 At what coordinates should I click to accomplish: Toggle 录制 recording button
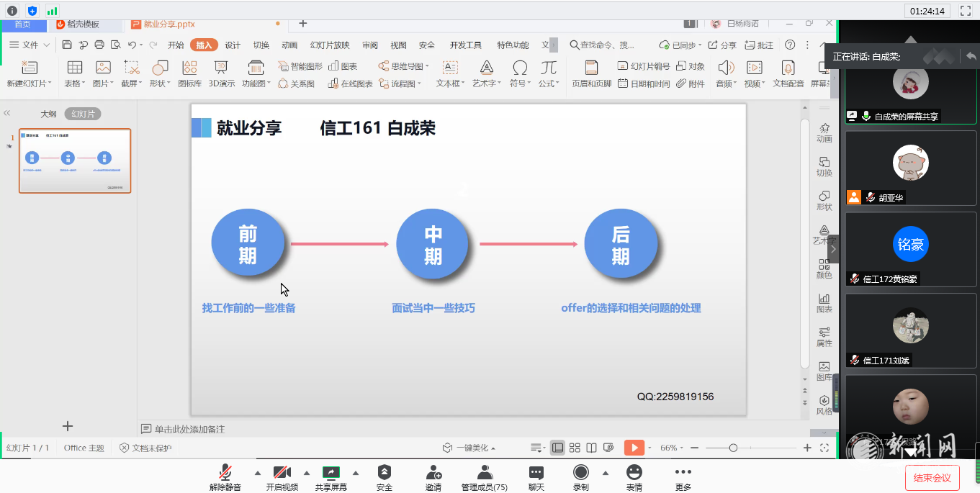(580, 473)
